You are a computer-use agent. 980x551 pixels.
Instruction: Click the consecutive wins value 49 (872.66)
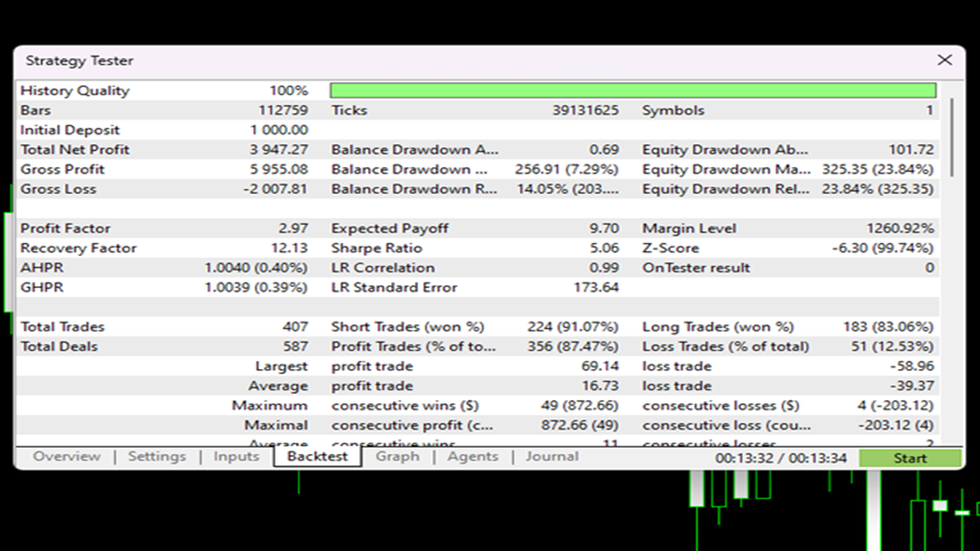[579, 406]
